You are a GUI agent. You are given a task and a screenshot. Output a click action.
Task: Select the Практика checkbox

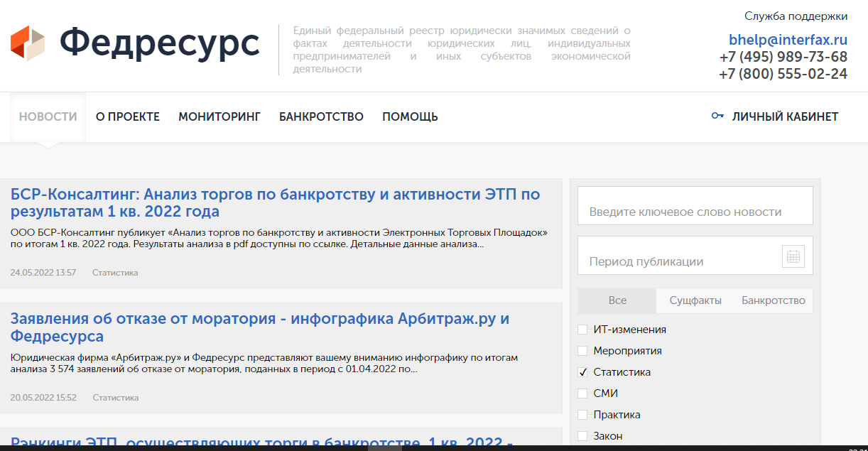(x=582, y=415)
